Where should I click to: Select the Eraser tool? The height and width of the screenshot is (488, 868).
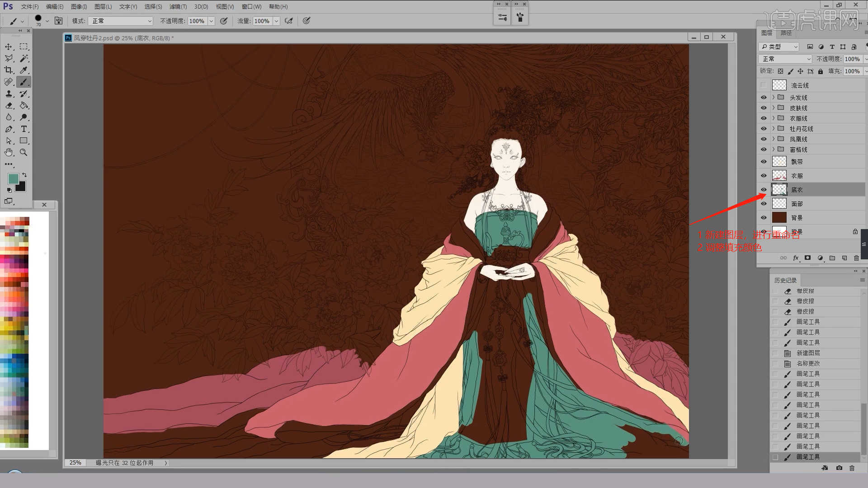(x=9, y=105)
